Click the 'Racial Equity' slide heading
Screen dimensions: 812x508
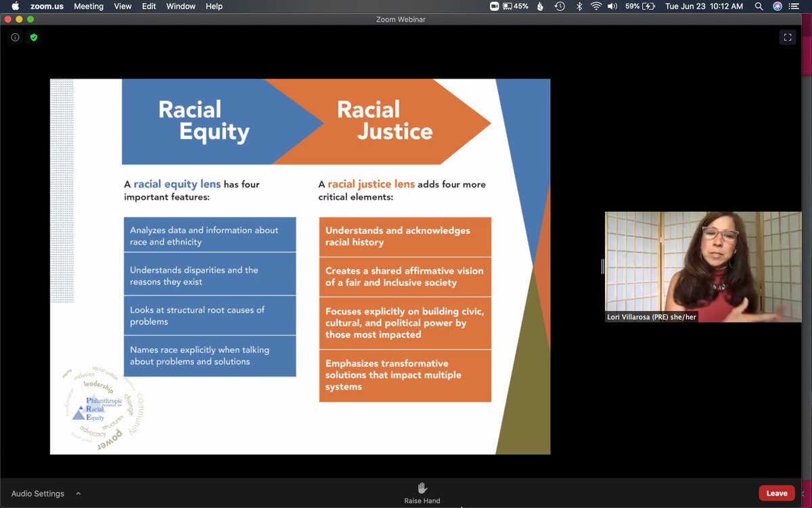204,121
